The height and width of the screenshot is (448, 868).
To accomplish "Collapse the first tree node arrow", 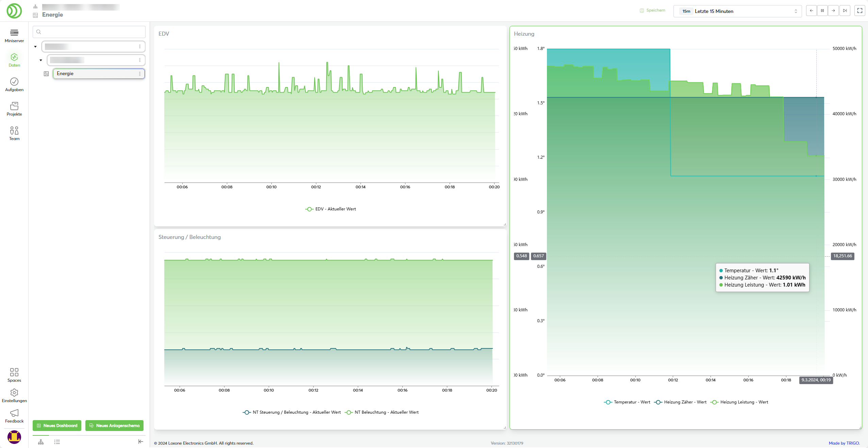I will [x=35, y=47].
